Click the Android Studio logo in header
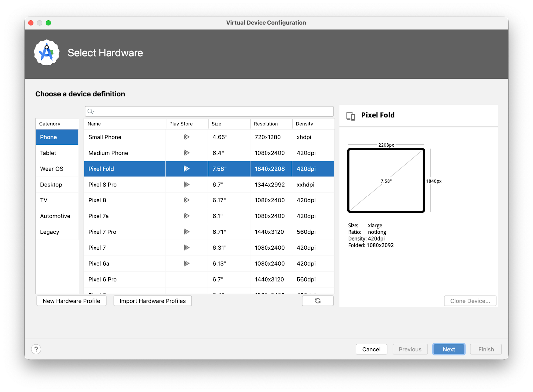 coord(47,53)
